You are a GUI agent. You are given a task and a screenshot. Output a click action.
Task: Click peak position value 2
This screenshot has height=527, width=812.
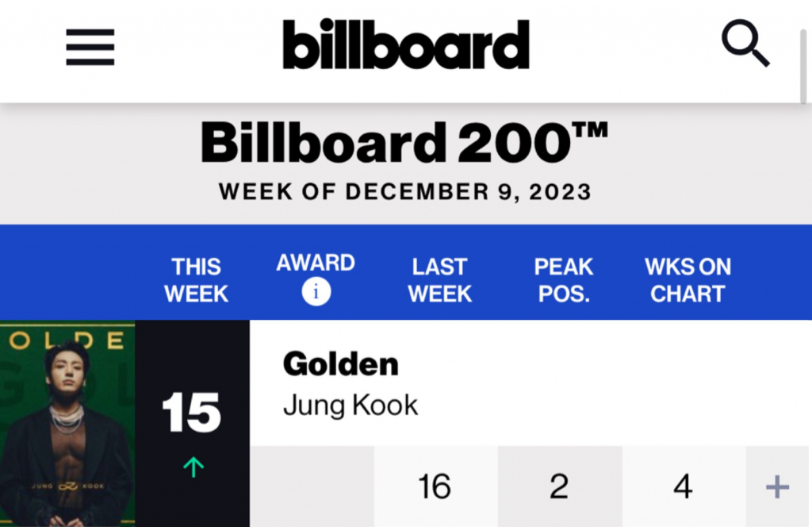(559, 487)
